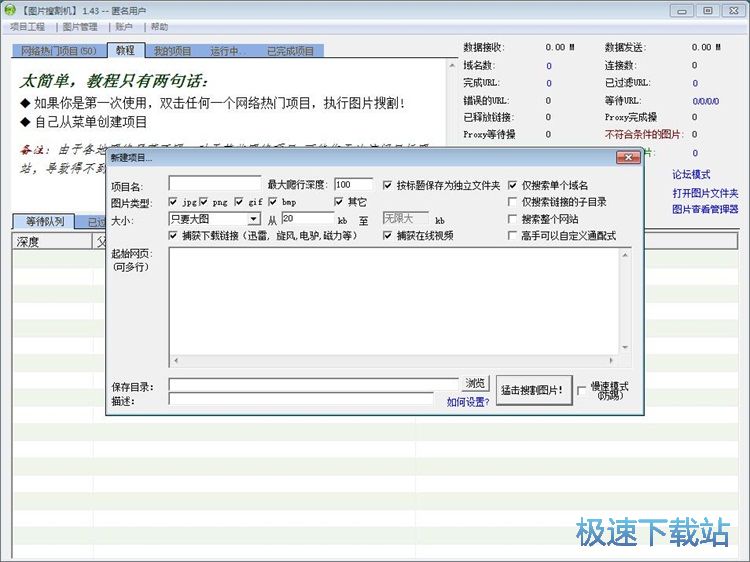This screenshot has width=750, height=562.
Task: Click the start page area scroll up arrow
Action: [x=625, y=255]
